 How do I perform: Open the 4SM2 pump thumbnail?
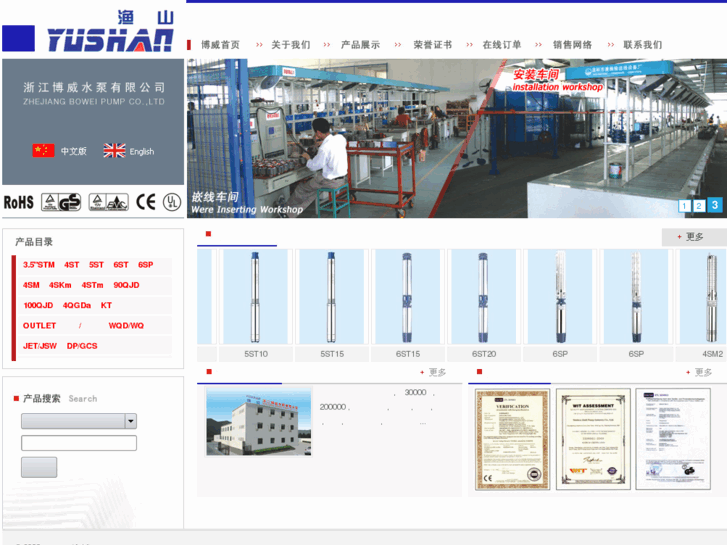[x=703, y=297]
